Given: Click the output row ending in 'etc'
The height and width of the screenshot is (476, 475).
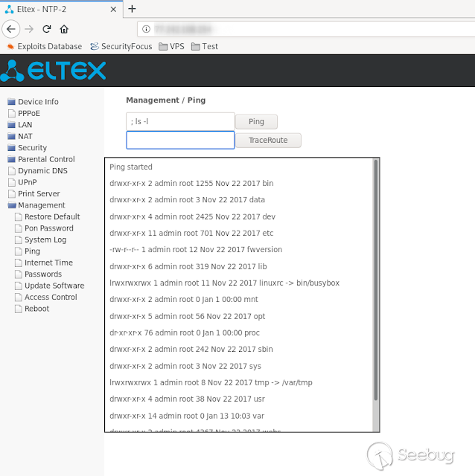Looking at the screenshot, I should click(191, 233).
